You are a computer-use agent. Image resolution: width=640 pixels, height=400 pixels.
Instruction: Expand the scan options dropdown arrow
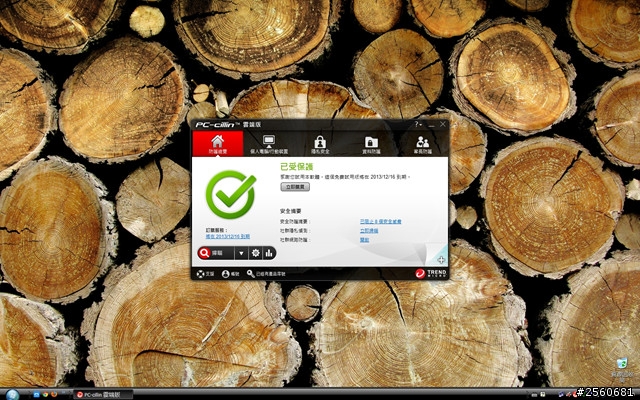pyautogui.click(x=241, y=253)
